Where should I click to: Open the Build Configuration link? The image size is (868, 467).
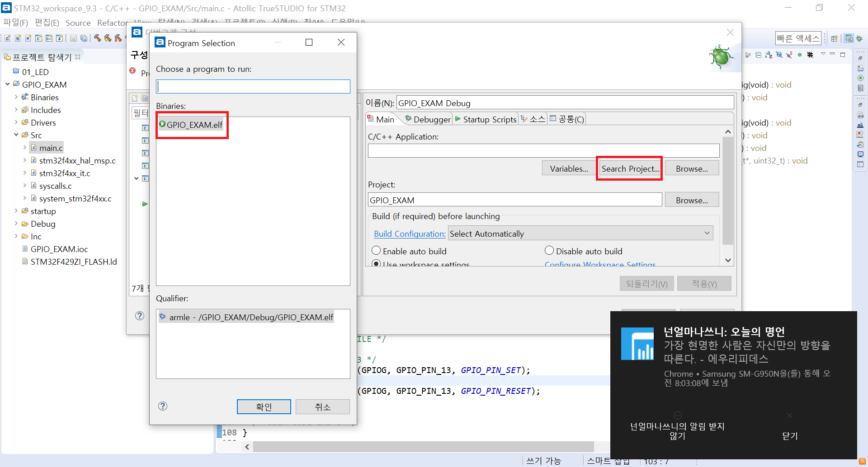[410, 233]
